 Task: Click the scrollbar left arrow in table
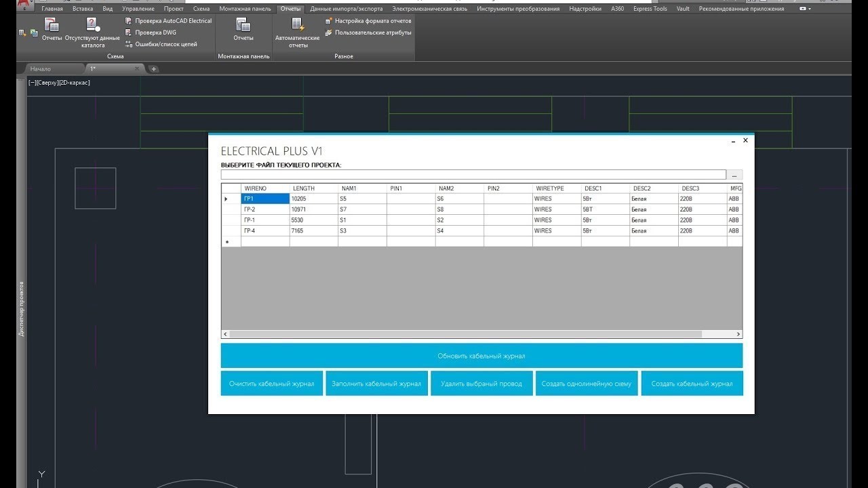[226, 334]
